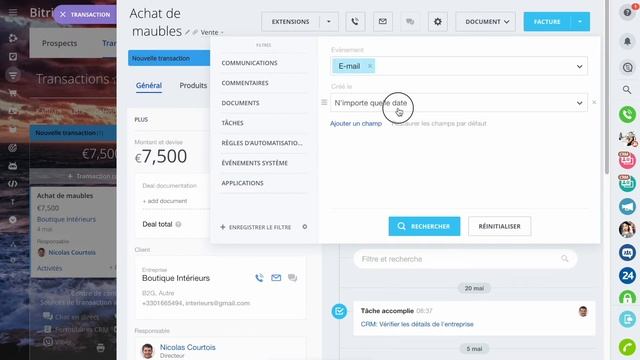Expand the EXTENSIONS dropdown arrow
This screenshot has height=360, width=640.
pos(329,22)
